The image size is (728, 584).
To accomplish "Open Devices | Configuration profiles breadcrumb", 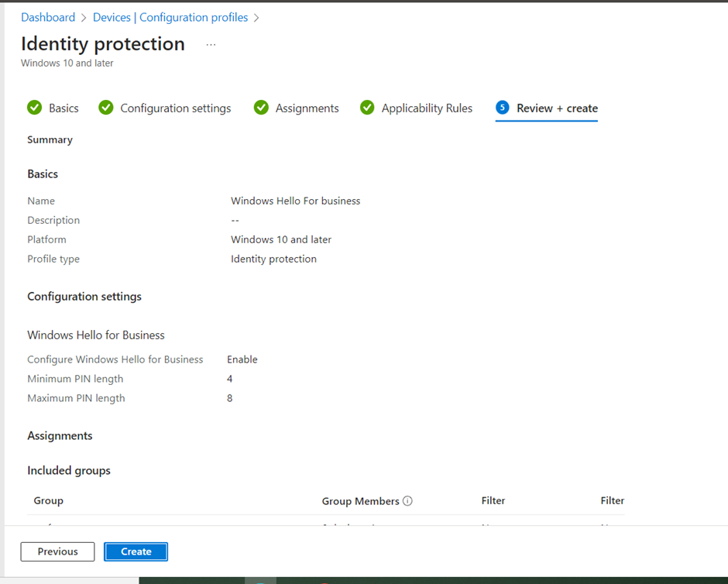I will (x=170, y=18).
